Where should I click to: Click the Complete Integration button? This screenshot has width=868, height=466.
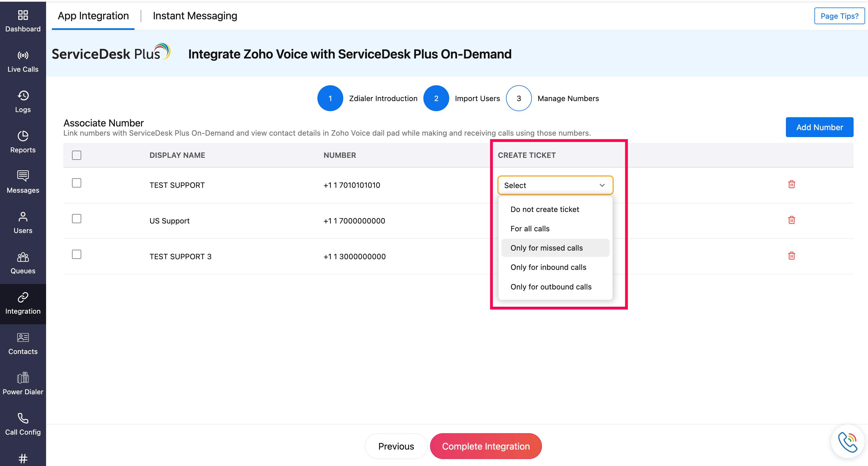[x=486, y=446]
